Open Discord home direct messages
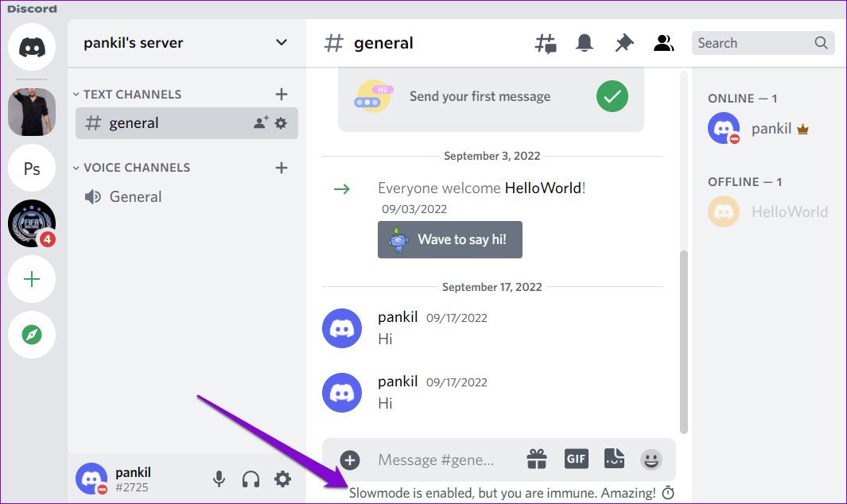The height and width of the screenshot is (504, 847). [32, 47]
